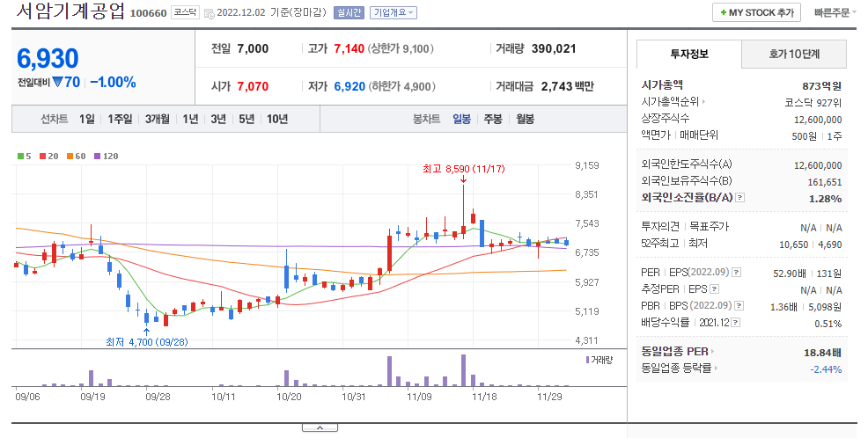Select the 1년 line chart period
Screen dimensions: 868x438
point(190,119)
